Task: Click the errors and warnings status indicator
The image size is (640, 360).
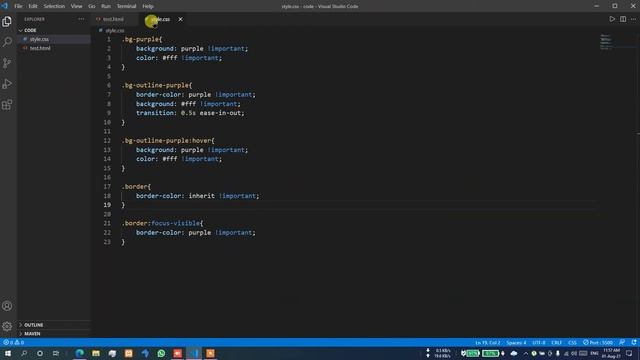Action: point(13,342)
